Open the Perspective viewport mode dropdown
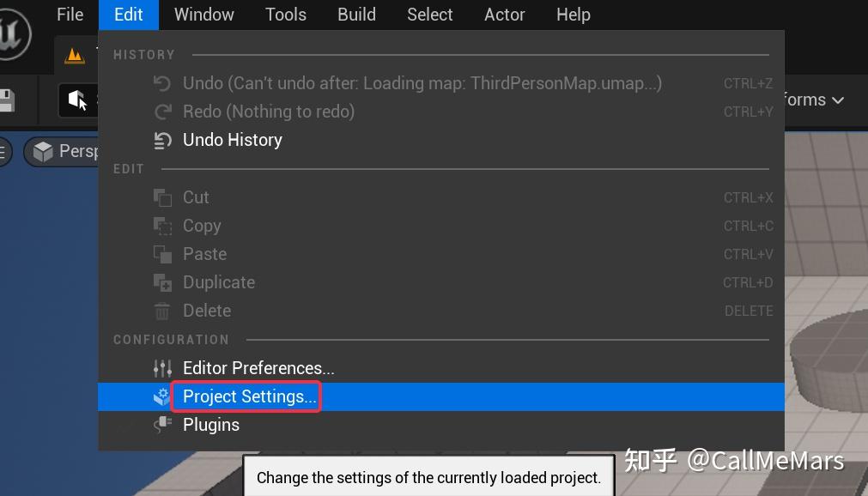 coord(61,151)
